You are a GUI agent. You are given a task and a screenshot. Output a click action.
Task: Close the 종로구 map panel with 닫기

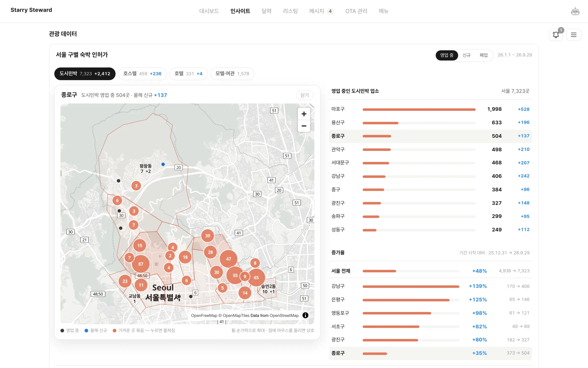point(305,95)
